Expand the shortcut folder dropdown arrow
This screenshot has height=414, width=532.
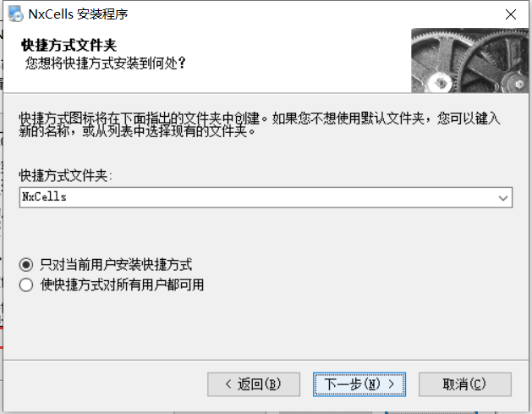click(x=503, y=197)
